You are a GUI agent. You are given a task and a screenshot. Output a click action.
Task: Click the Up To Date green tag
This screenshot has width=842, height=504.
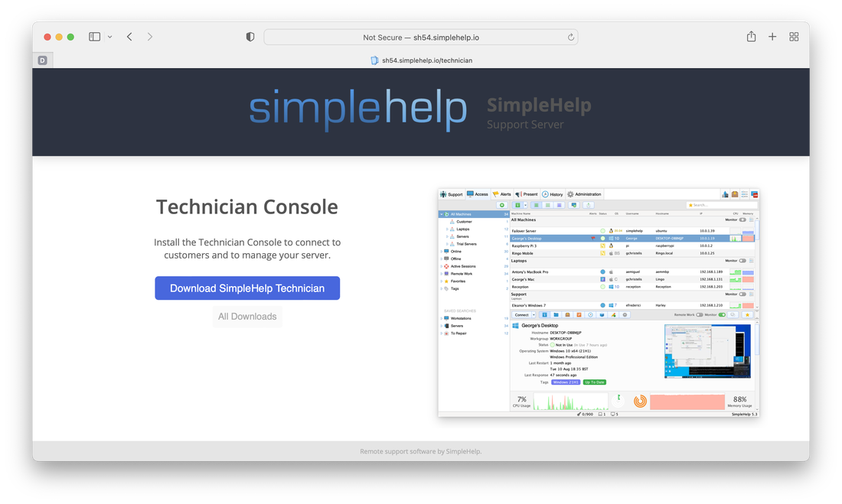tap(595, 382)
